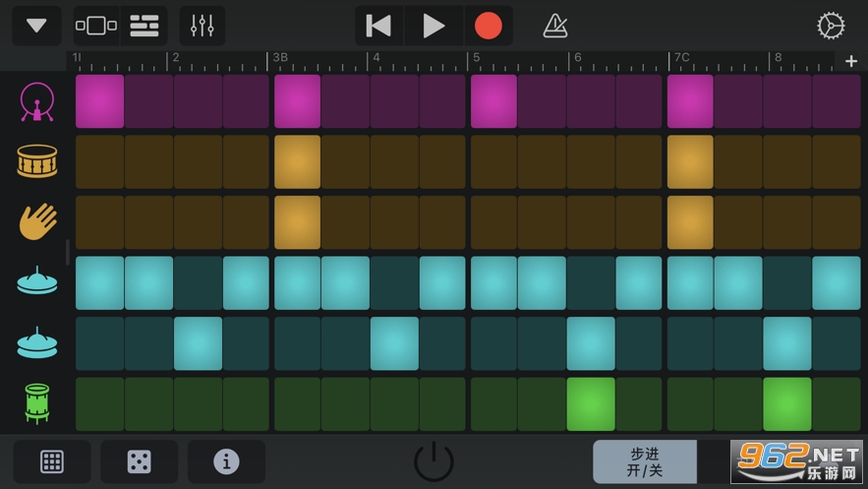The width and height of the screenshot is (868, 489).
Task: Open the top-left triangle navigation menu
Action: [x=36, y=26]
